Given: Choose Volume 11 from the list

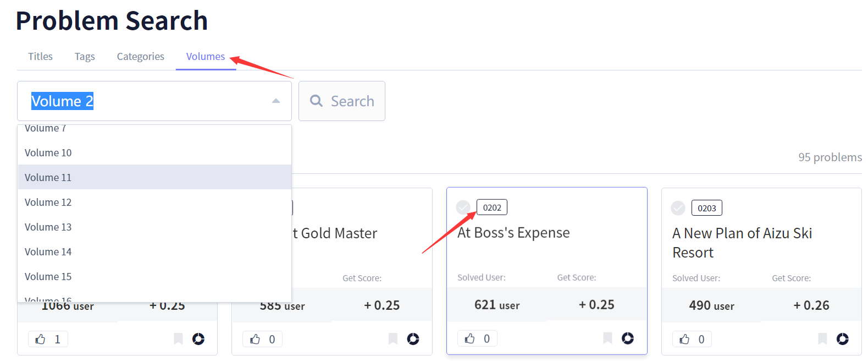Looking at the screenshot, I should coord(48,177).
